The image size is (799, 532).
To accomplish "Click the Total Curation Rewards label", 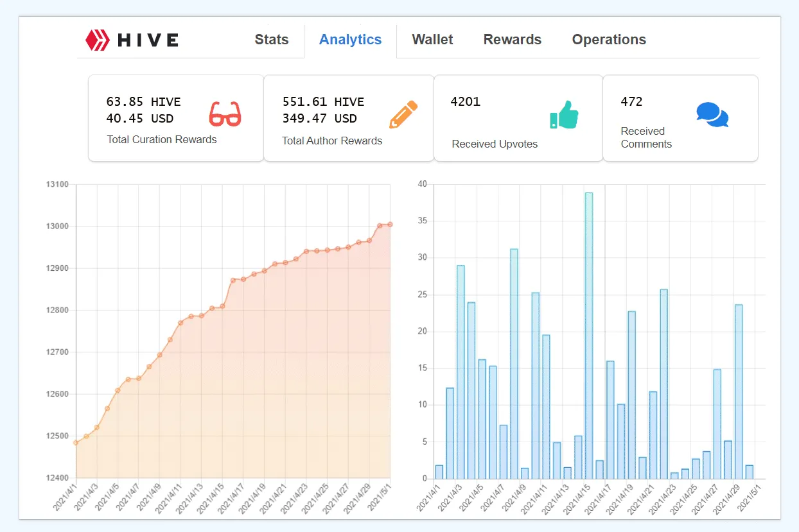I will pyautogui.click(x=162, y=139).
